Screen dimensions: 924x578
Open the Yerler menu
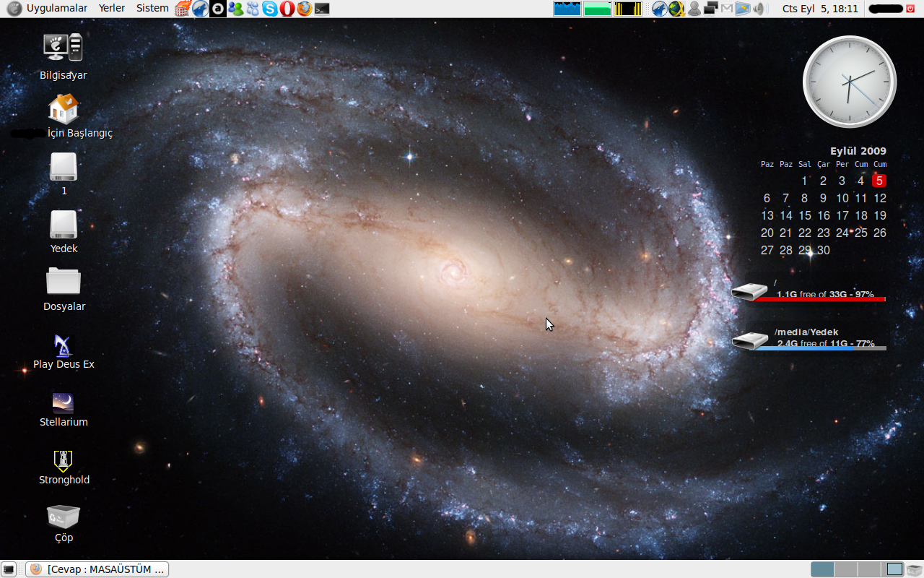pos(112,9)
